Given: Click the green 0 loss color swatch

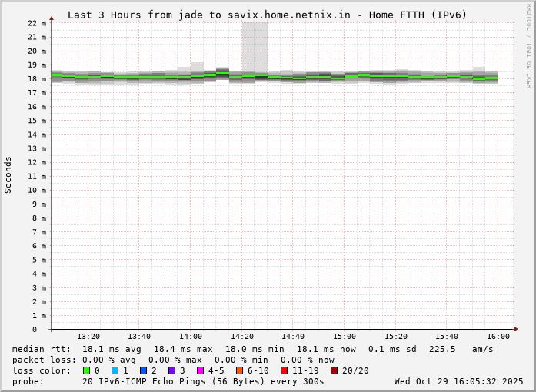Looking at the screenshot, I should [x=87, y=370].
